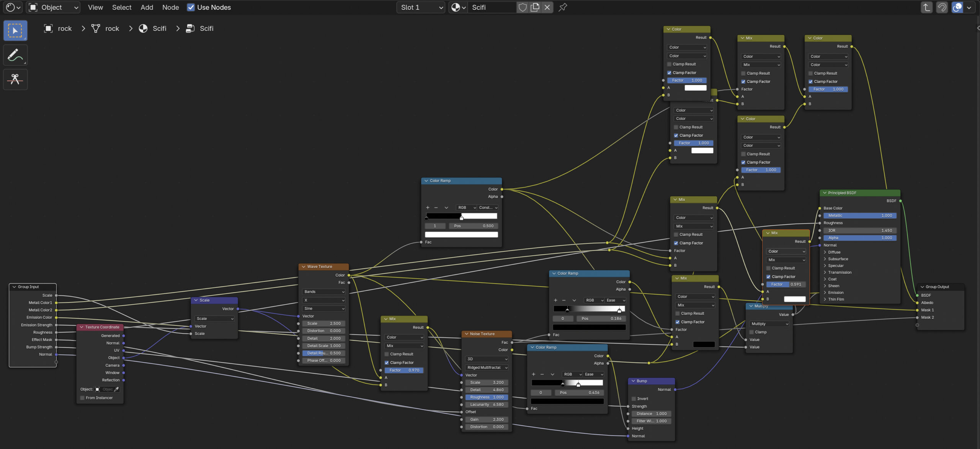Click the Scifi material breadcrumb icon
980x449 pixels.
click(x=143, y=28)
